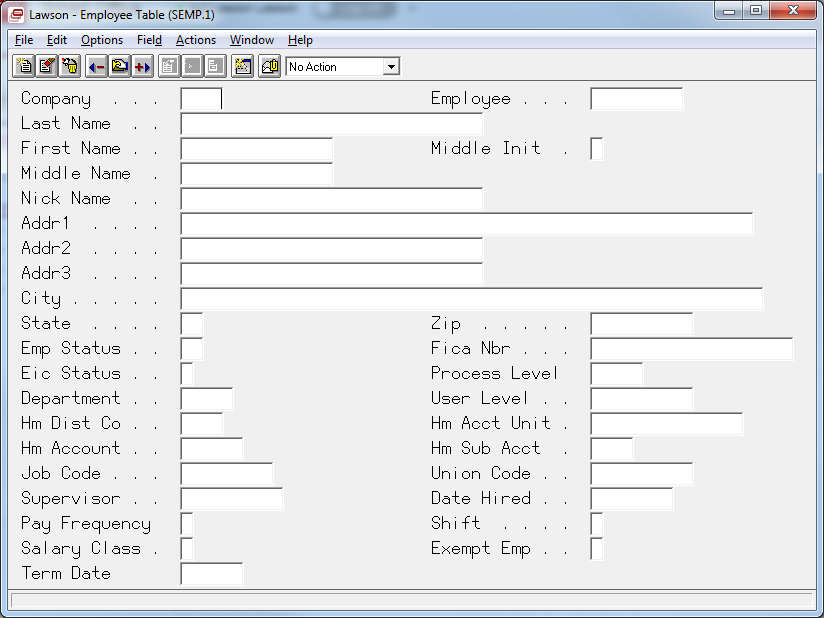Click the Lawson application icon in title bar

coord(16,14)
